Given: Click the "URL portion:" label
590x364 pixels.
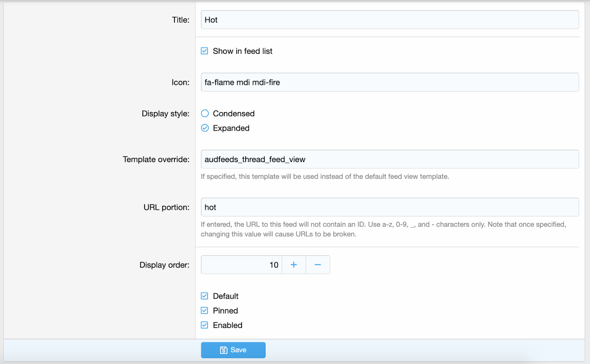Looking at the screenshot, I should (166, 207).
